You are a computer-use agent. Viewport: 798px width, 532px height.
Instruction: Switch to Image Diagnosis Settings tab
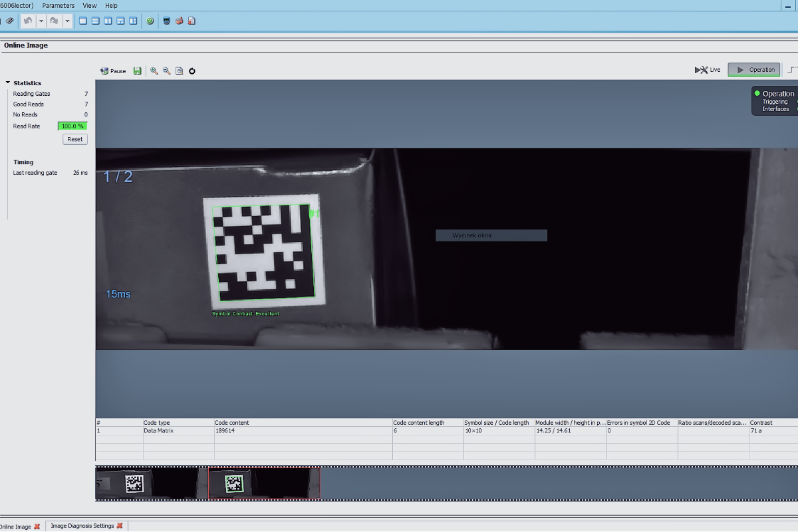point(82,526)
